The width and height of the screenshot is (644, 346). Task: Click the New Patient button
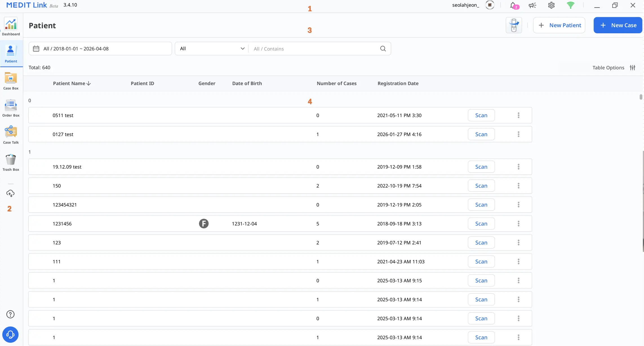(x=559, y=25)
